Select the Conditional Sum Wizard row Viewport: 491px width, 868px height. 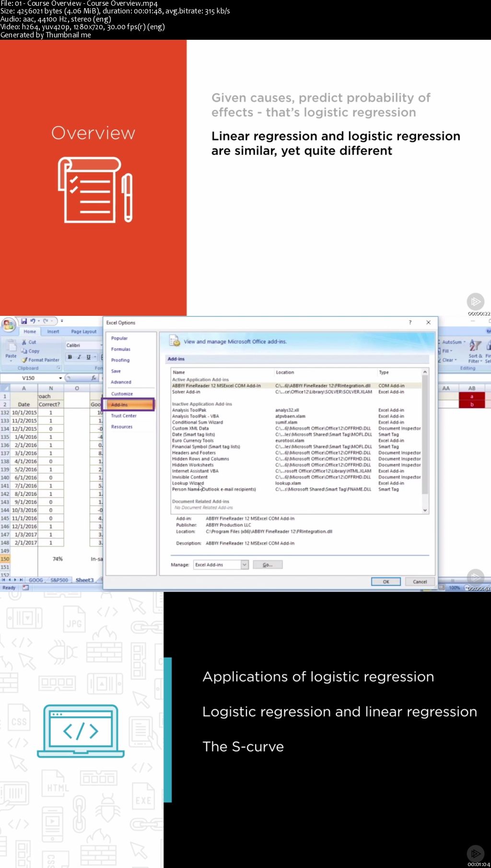pos(296,423)
